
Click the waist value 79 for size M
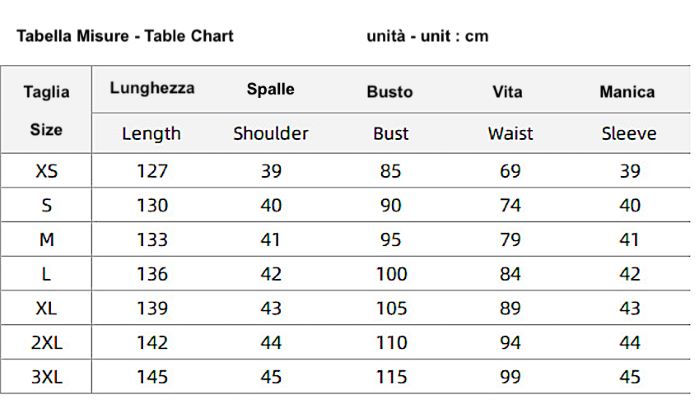510,240
